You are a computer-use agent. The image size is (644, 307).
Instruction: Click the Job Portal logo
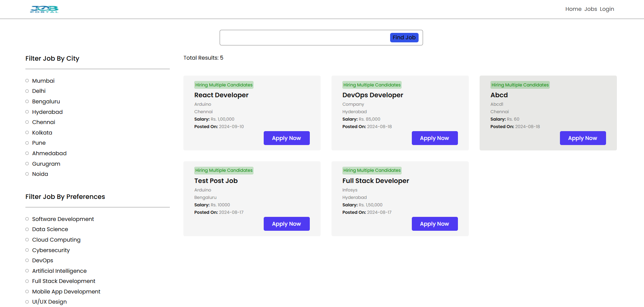click(x=44, y=9)
